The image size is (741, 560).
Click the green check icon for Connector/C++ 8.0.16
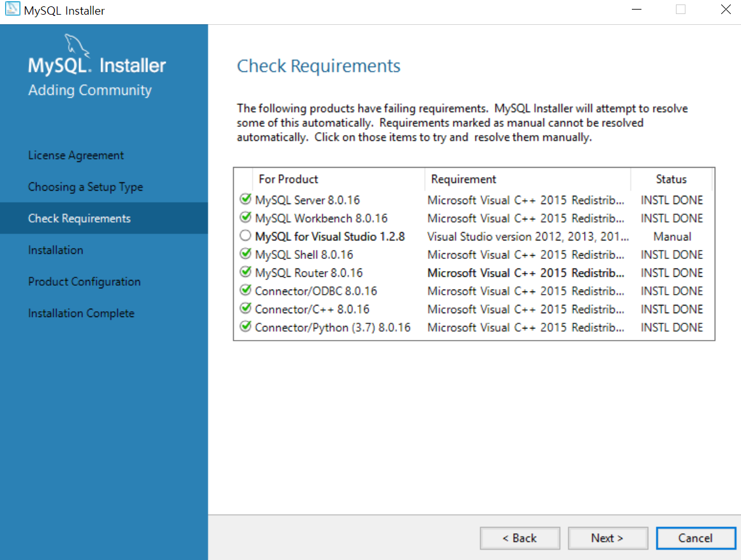click(x=245, y=308)
